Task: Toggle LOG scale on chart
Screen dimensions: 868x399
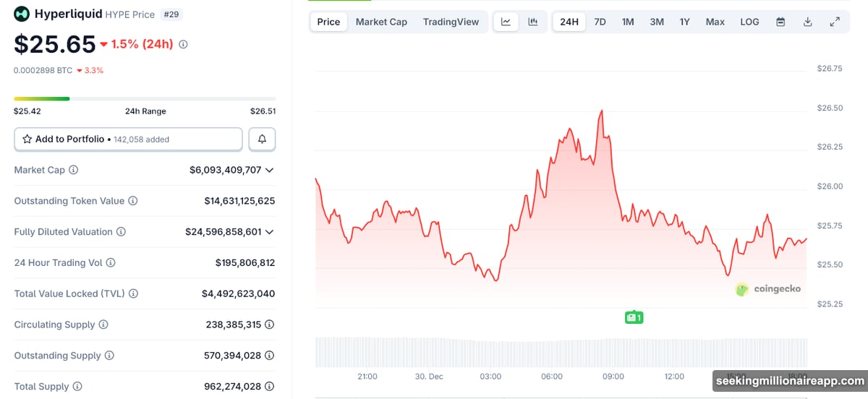Action: [749, 22]
